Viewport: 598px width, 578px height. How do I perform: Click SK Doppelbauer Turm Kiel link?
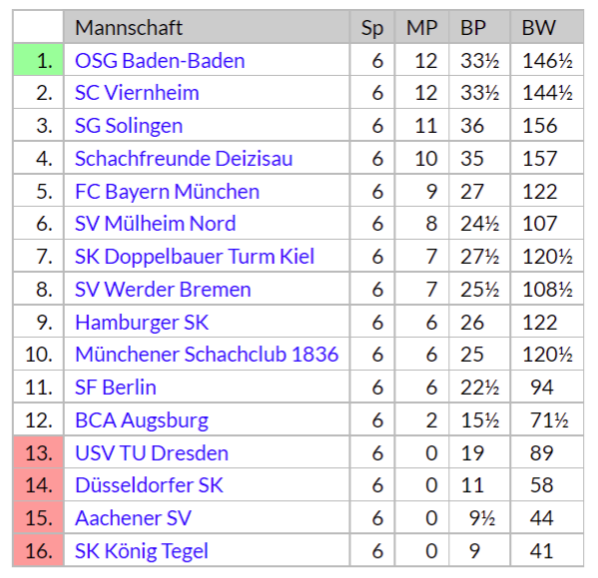[195, 257]
